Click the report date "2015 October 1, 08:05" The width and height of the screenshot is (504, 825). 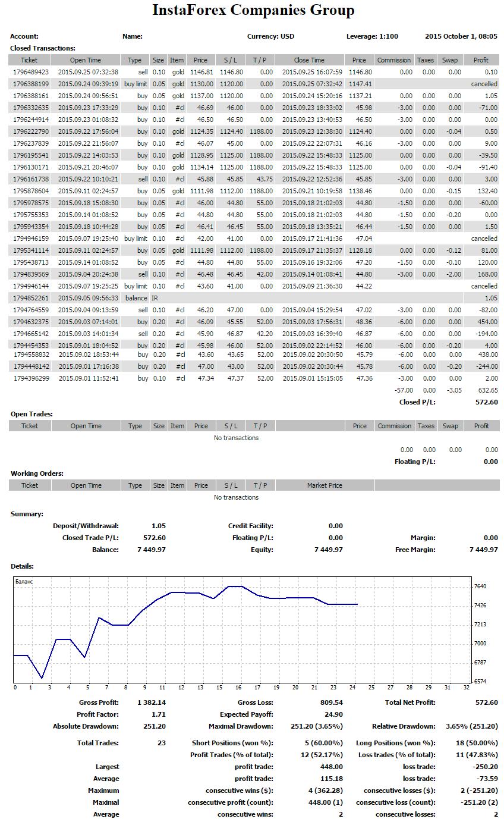(x=461, y=36)
